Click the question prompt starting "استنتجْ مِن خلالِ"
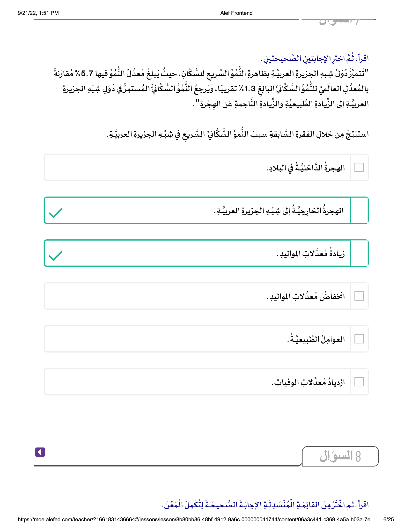The height and width of the screenshot is (532, 411). pos(237,134)
